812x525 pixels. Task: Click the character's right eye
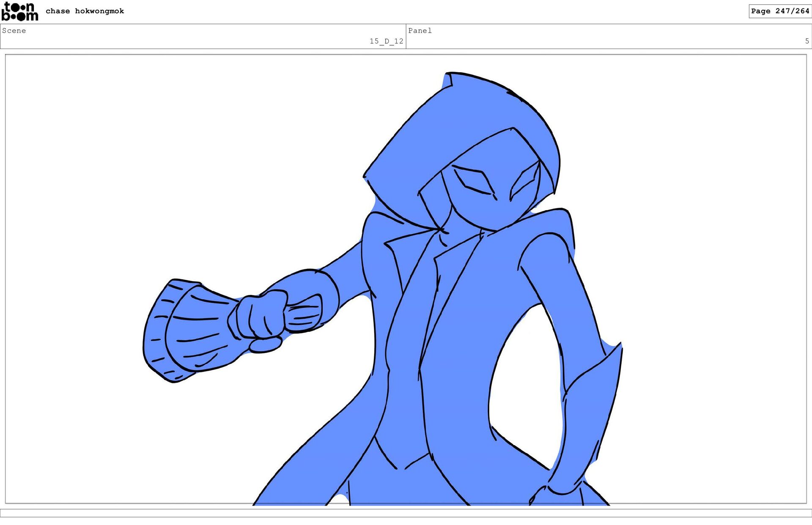tap(524, 182)
